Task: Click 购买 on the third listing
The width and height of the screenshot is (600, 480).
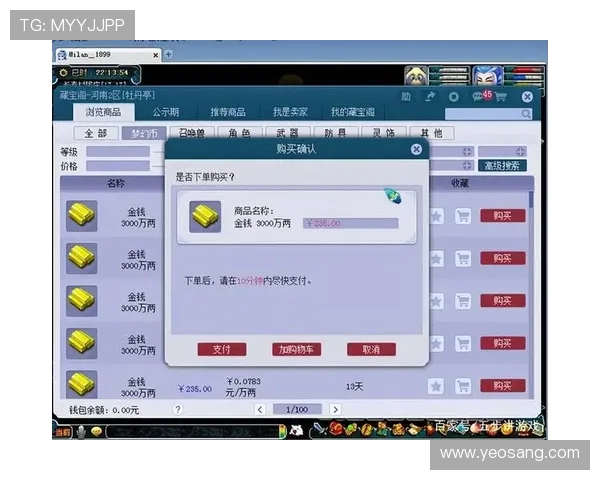Action: tap(503, 301)
